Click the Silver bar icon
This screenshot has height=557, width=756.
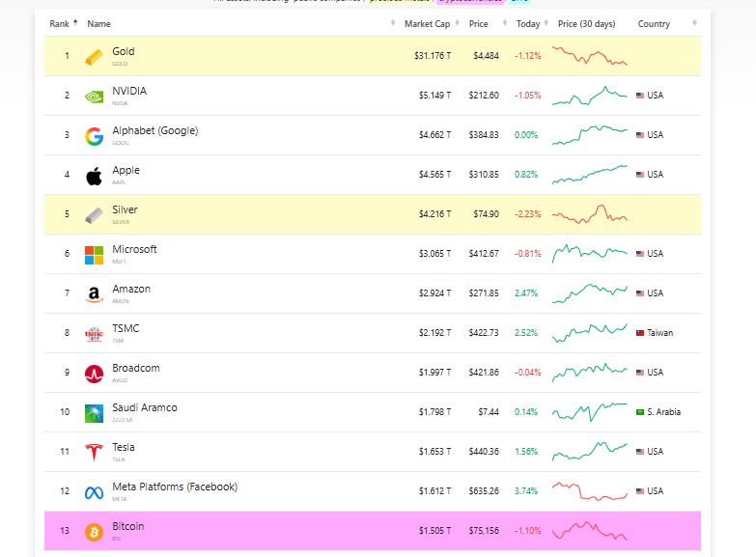[94, 215]
